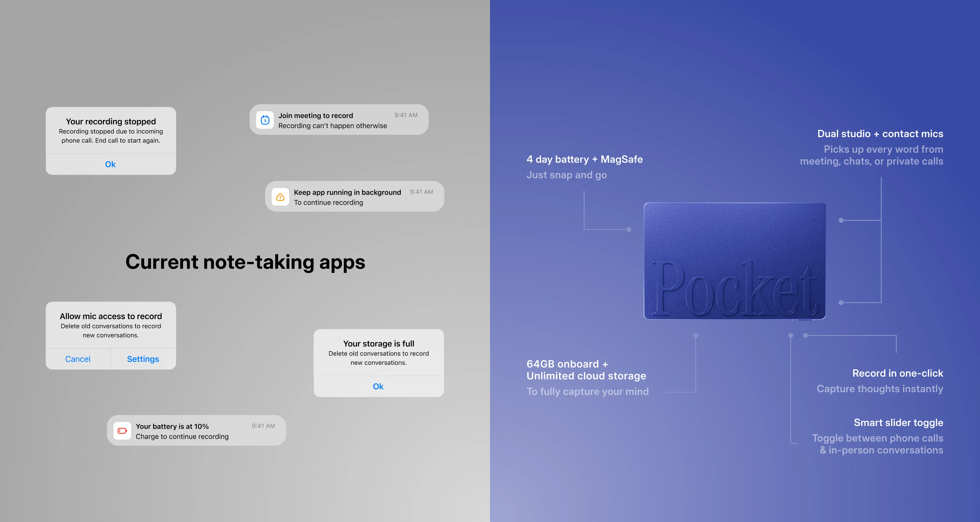Viewport: 980px width, 522px height.
Task: Click the Allow mic access to record title
Action: pos(111,316)
